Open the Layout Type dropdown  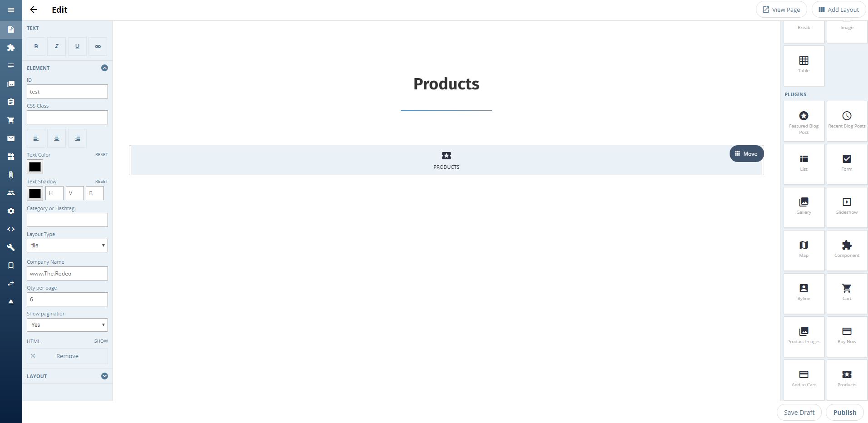tap(67, 246)
